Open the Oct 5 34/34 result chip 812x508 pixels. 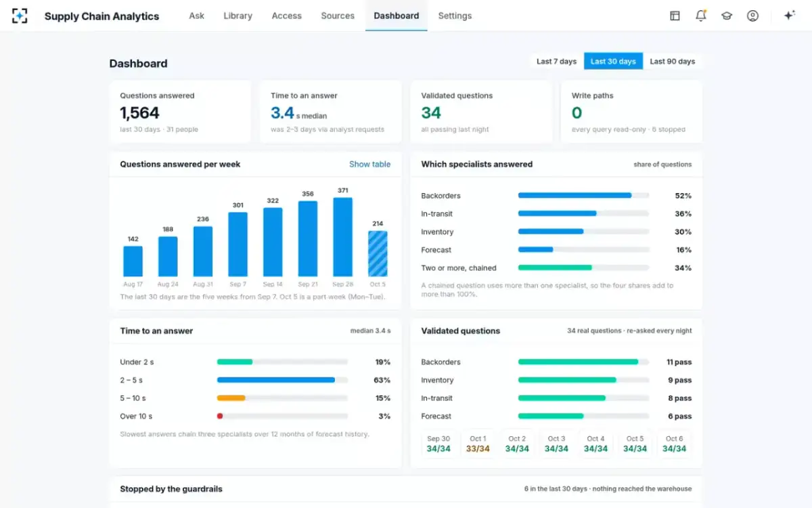[635, 444]
